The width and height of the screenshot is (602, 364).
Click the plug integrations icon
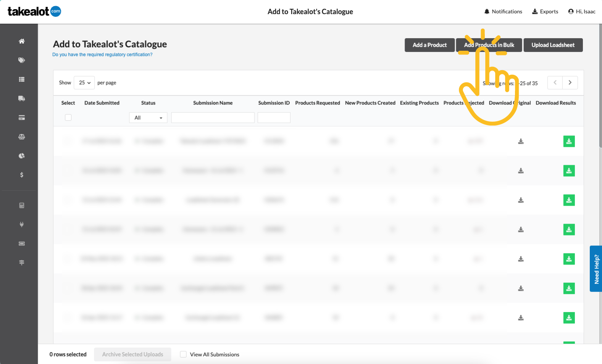22,224
